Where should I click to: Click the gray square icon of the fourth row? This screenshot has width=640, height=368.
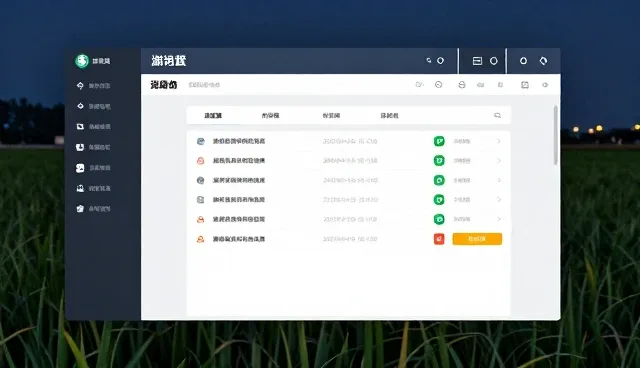[x=200, y=200]
